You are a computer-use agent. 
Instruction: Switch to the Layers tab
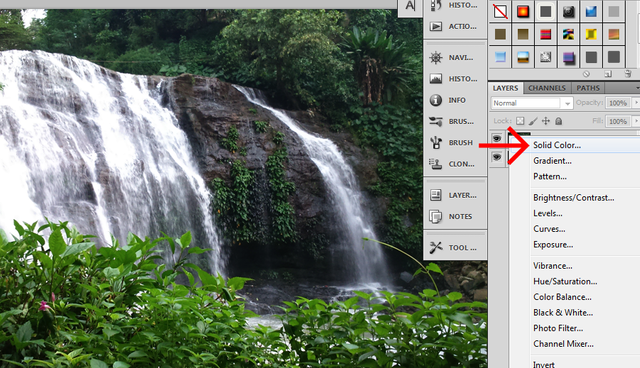pyautogui.click(x=505, y=88)
